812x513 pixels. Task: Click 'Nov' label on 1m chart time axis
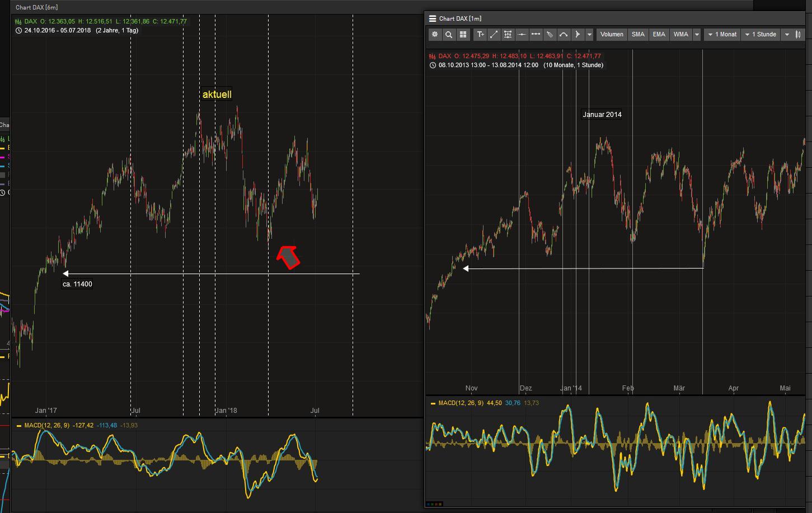tap(471, 388)
